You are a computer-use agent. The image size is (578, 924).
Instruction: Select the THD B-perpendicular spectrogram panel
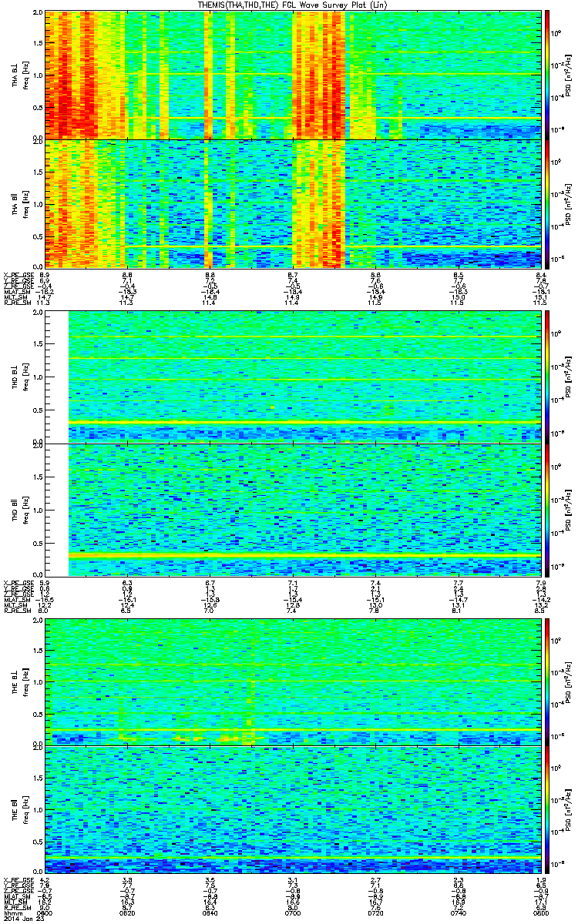[293, 377]
